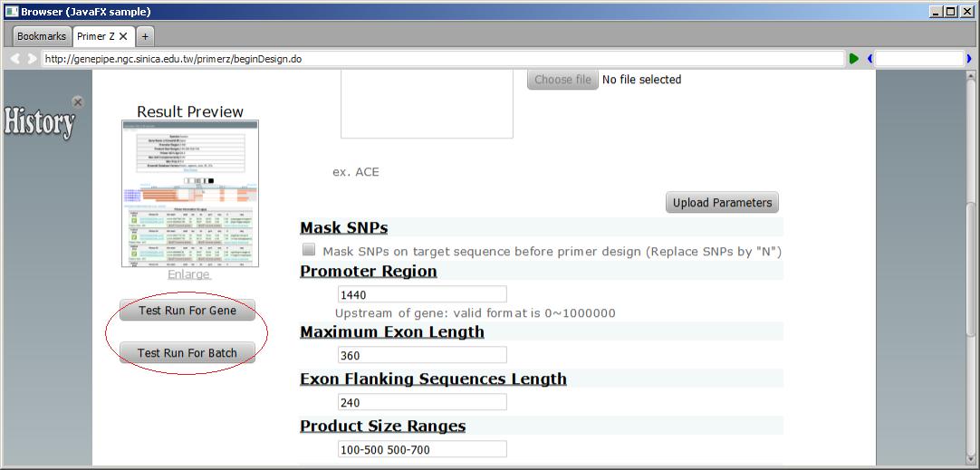The height and width of the screenshot is (470, 980).
Task: Close the Primer Z tab
Action: click(x=124, y=36)
